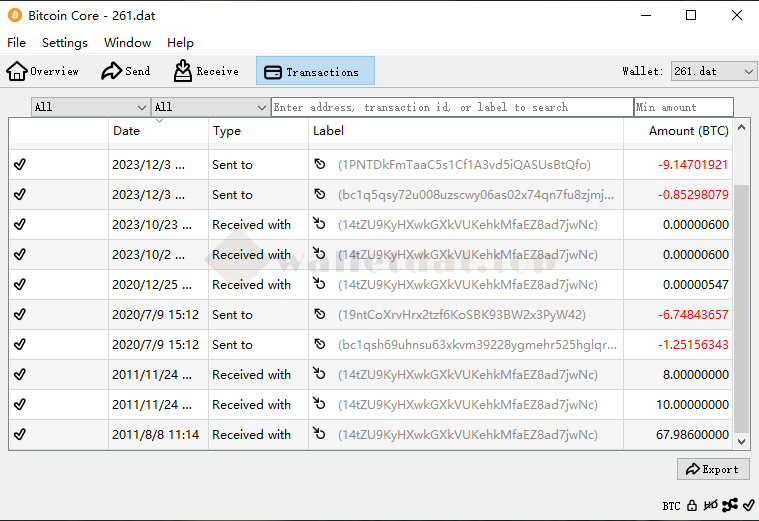The height and width of the screenshot is (521, 759).
Task: Click the network connections icon in status bar
Action: pos(730,505)
